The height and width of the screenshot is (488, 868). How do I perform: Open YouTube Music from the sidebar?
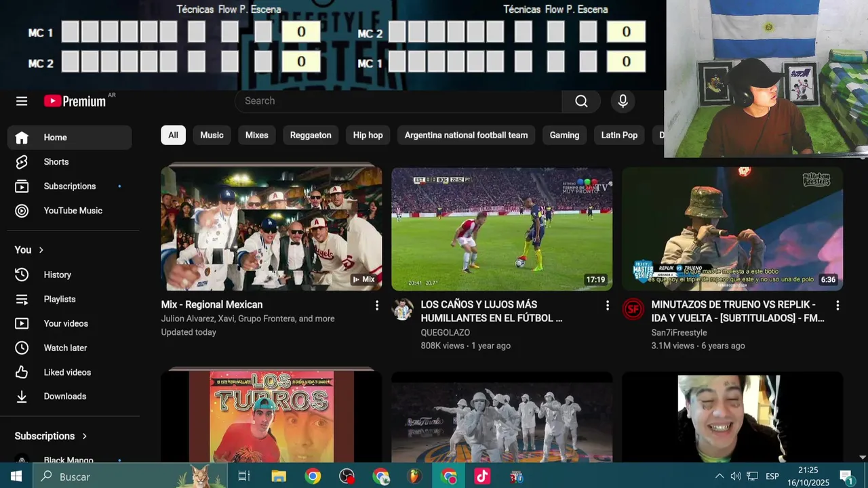(x=70, y=211)
